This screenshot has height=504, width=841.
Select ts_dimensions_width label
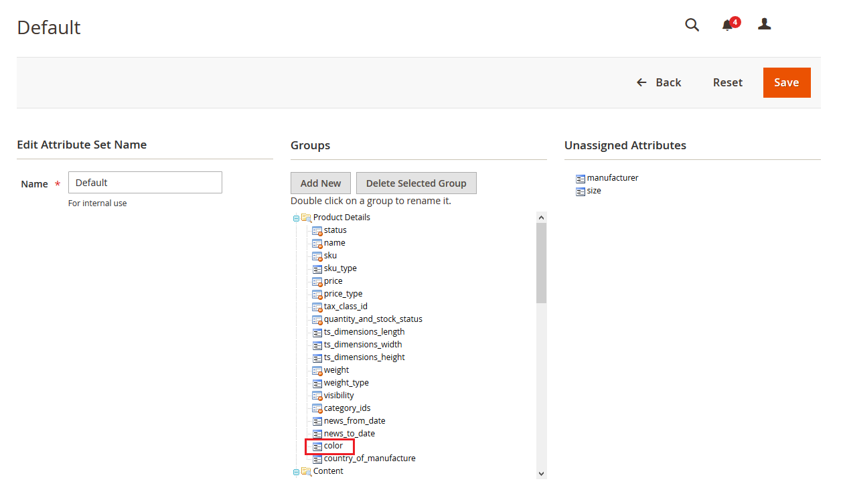tap(363, 345)
